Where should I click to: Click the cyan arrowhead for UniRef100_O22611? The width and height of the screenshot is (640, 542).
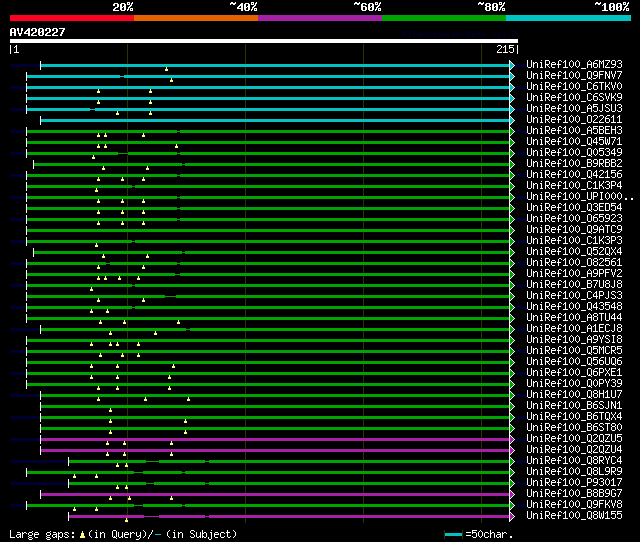pos(513,120)
